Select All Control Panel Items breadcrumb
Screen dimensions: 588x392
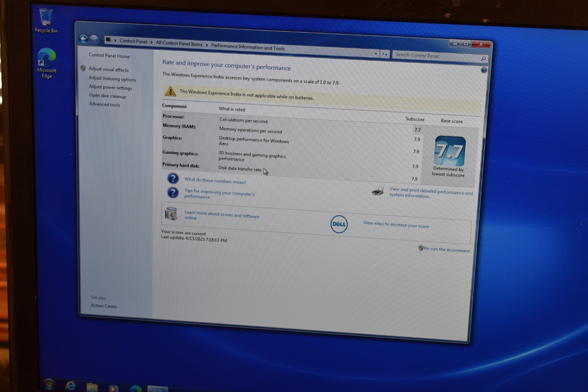tap(179, 43)
